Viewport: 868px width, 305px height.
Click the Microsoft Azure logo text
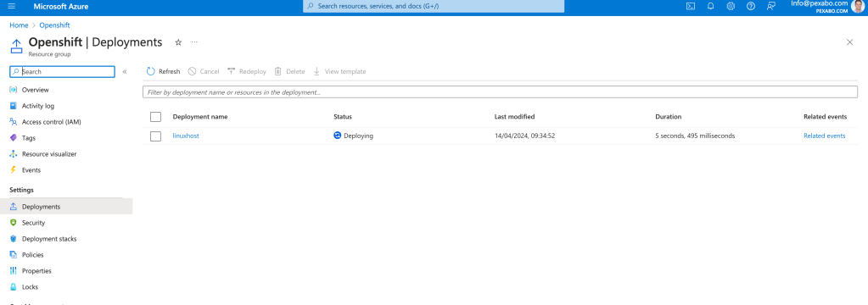pos(61,7)
